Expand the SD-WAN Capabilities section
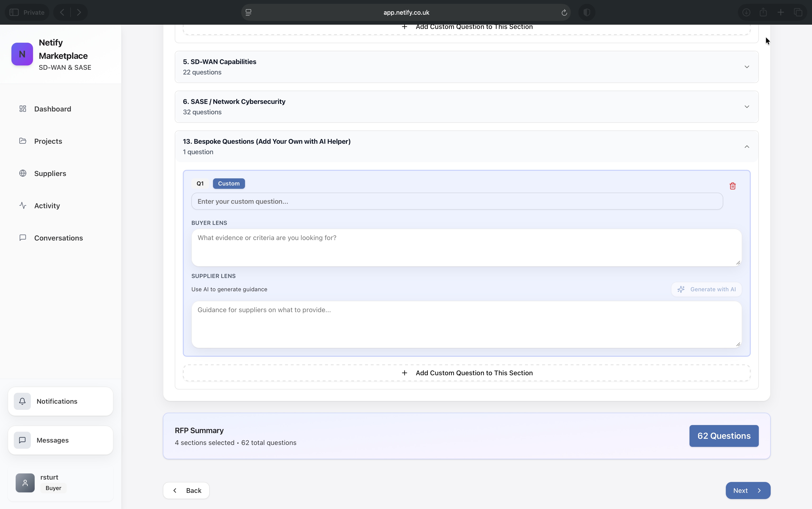Screen dimensions: 812x509 747,66
